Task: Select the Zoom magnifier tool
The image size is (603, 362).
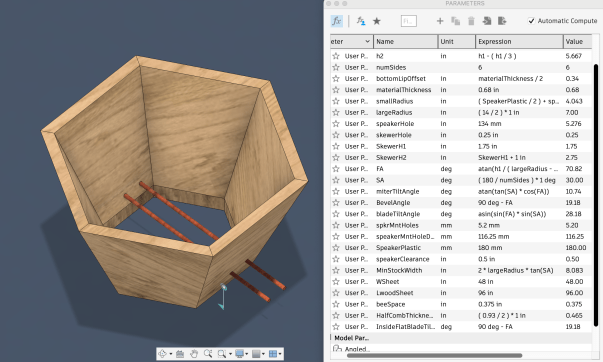Action: tap(208, 354)
